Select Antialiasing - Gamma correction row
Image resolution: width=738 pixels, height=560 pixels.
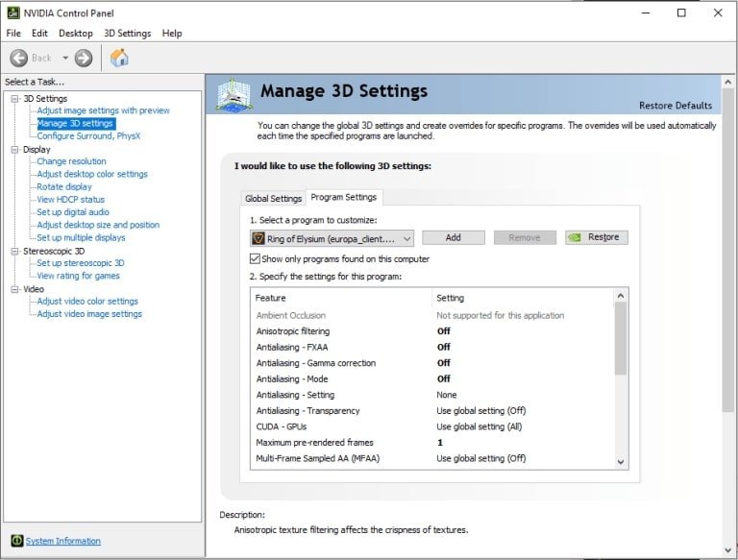click(432, 363)
